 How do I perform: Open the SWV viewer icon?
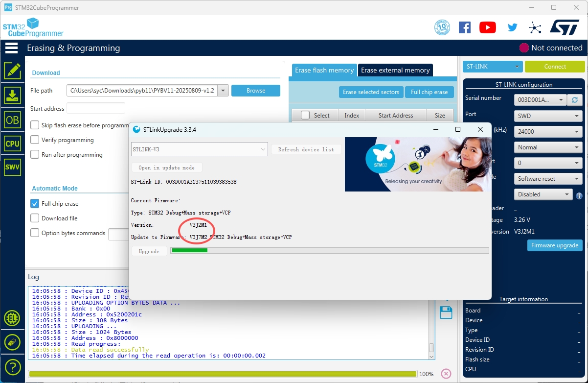tap(12, 167)
